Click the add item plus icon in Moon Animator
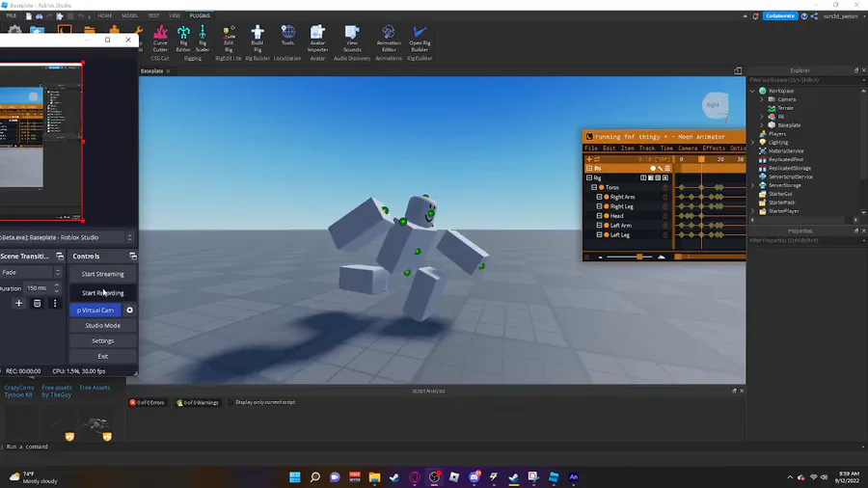868x488 pixels. pyautogui.click(x=589, y=159)
